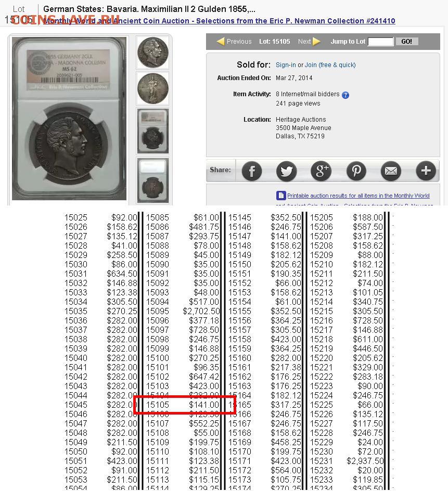View the slabbed obverse holder thumbnail

click(153, 131)
